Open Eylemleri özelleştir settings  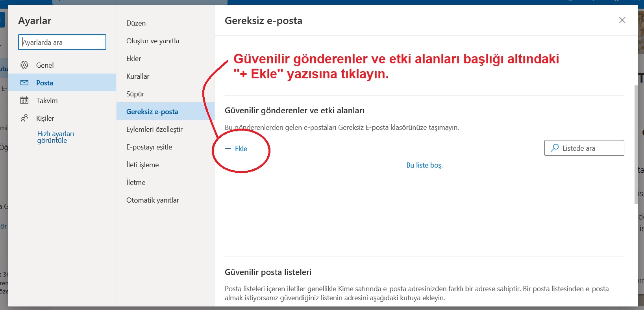point(154,129)
